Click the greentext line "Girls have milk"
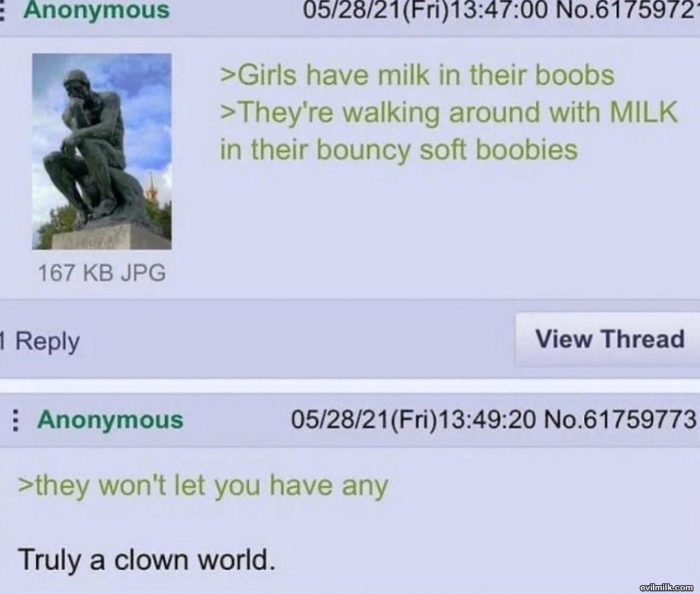 417,75
